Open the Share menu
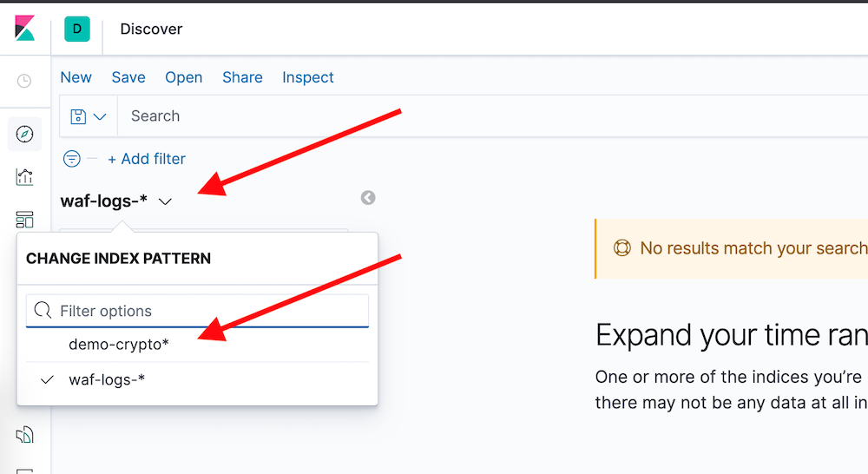The width and height of the screenshot is (868, 474). [242, 77]
